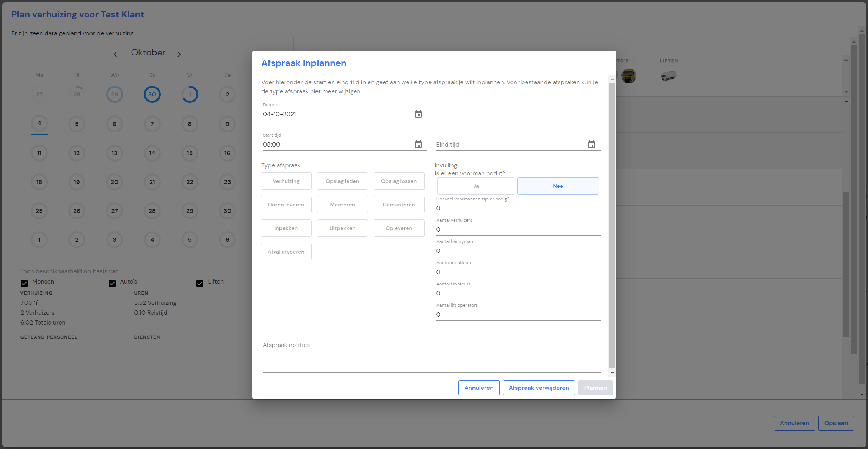Click the Plannen button
The height and width of the screenshot is (449, 868).
[595, 388]
